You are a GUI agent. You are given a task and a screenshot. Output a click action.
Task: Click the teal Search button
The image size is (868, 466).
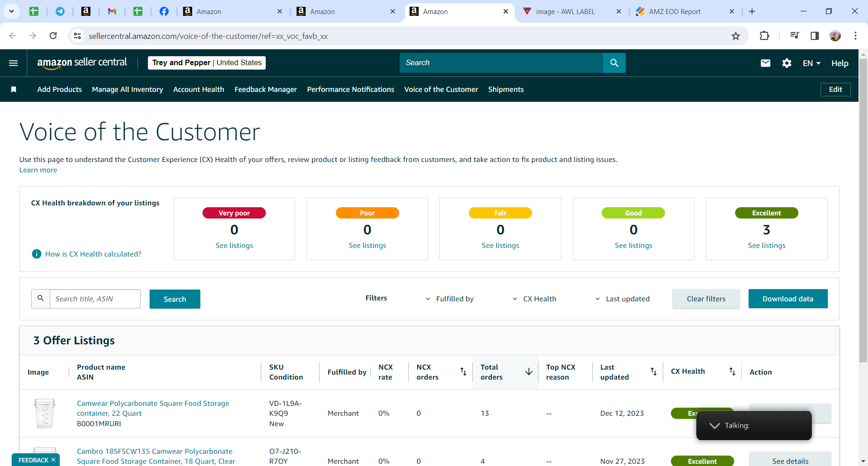coord(175,299)
